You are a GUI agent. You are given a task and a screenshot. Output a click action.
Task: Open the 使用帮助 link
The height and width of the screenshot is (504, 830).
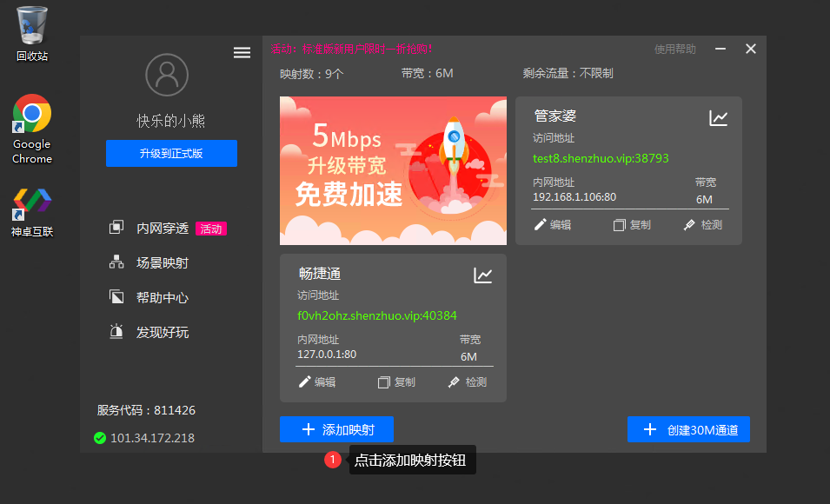[x=675, y=50]
